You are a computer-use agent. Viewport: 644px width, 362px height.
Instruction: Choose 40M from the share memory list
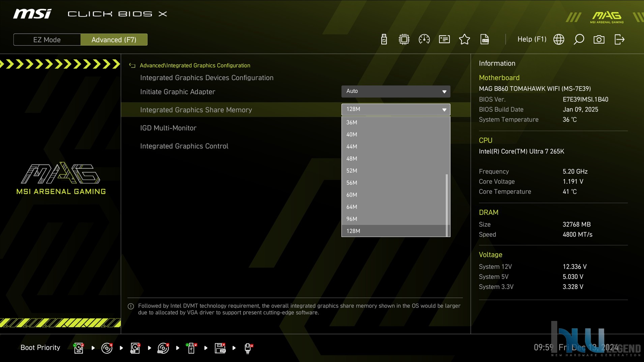393,134
